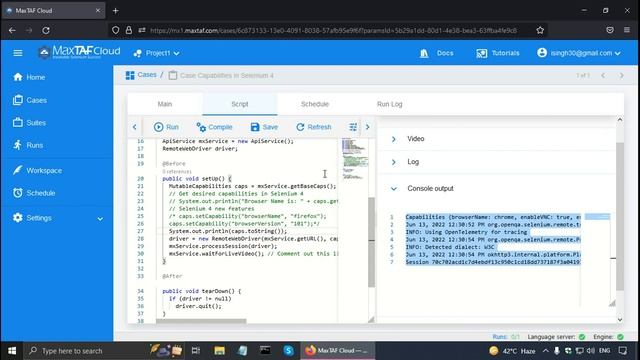
Task: Click the weather 42°C Haze widget
Action: [x=512, y=351]
